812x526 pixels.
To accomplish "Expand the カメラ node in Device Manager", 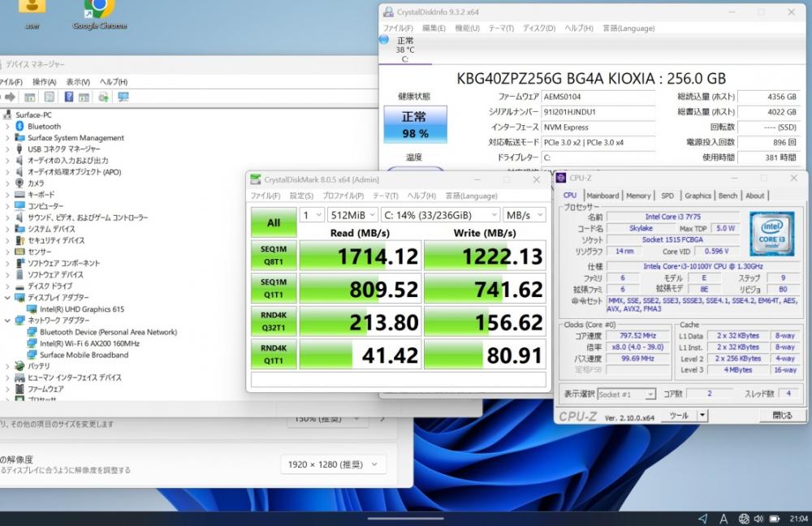I will tap(7, 183).
